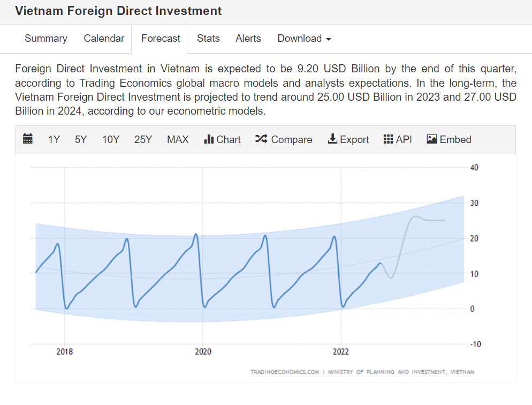Go to the Stats tab
The height and width of the screenshot is (405, 532).
tap(208, 39)
